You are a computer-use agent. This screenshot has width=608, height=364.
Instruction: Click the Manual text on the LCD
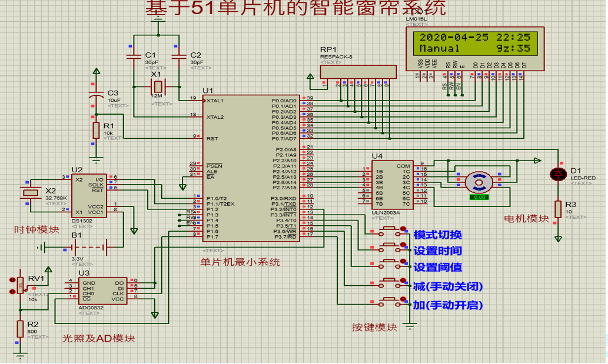pyautogui.click(x=439, y=48)
